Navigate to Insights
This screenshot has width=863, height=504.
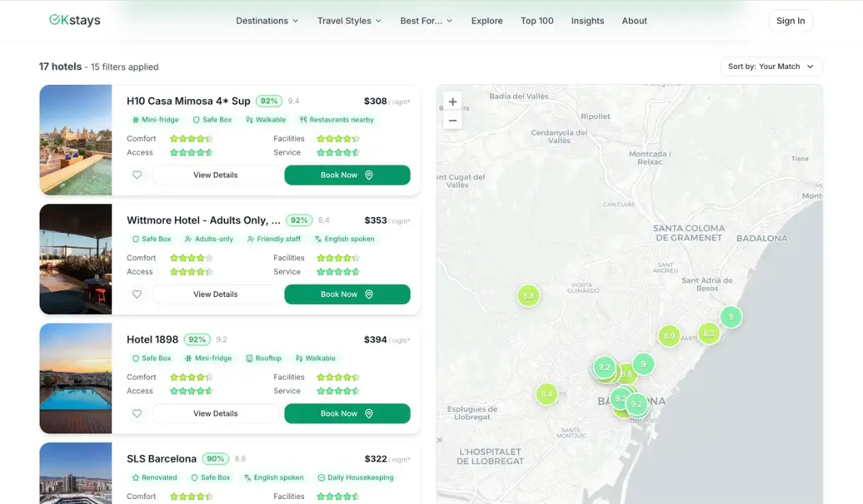[x=588, y=21]
